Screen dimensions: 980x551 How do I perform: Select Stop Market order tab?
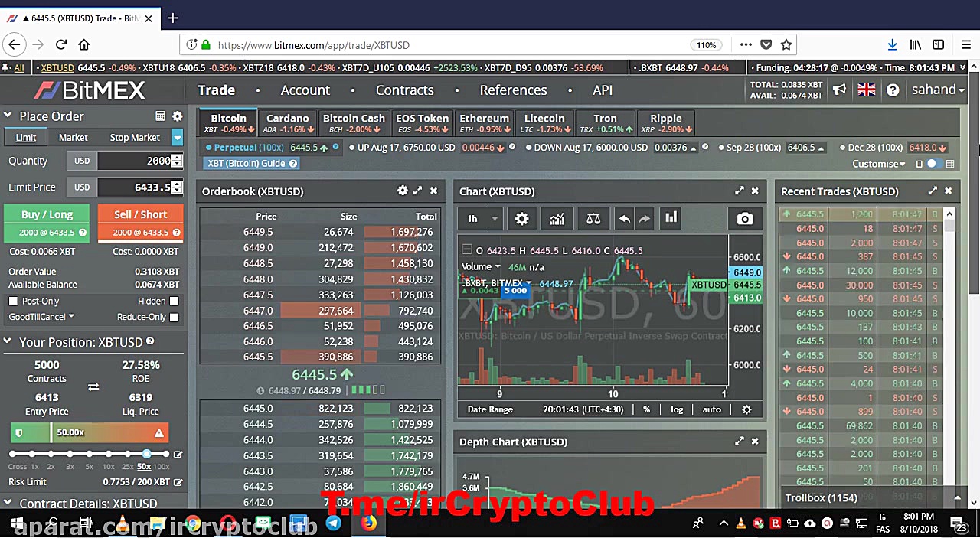coord(135,137)
